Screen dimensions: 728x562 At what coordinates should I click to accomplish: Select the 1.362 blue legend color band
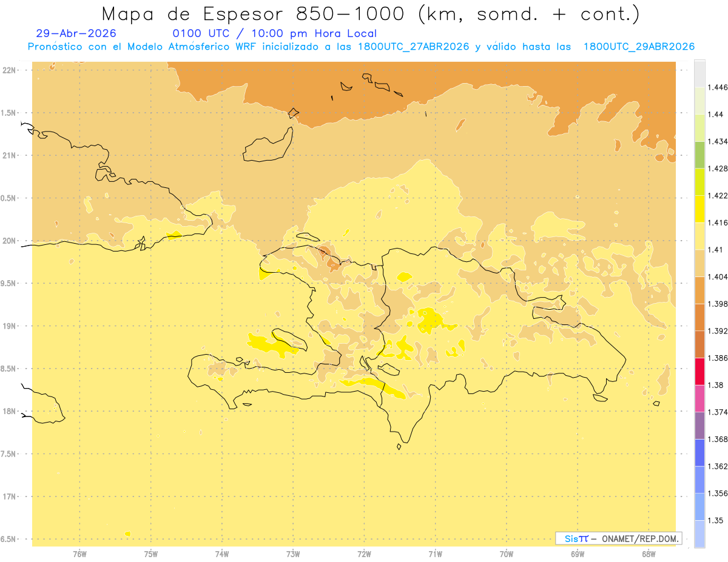click(x=699, y=452)
